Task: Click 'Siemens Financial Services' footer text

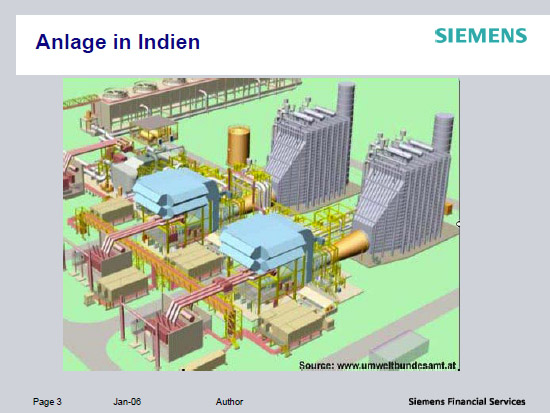Action: pos(467,401)
